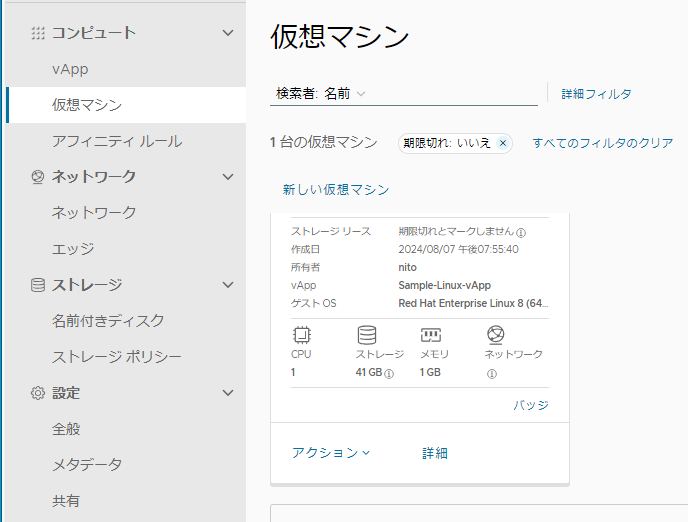Click the 仮想マシン page heading
Image resolution: width=688 pixels, height=522 pixels.
[x=340, y=36]
